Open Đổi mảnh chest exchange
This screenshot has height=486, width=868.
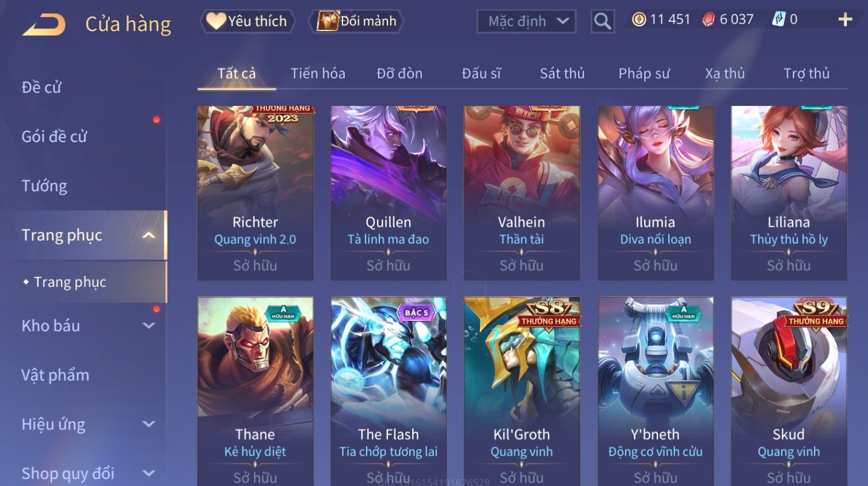coord(356,21)
